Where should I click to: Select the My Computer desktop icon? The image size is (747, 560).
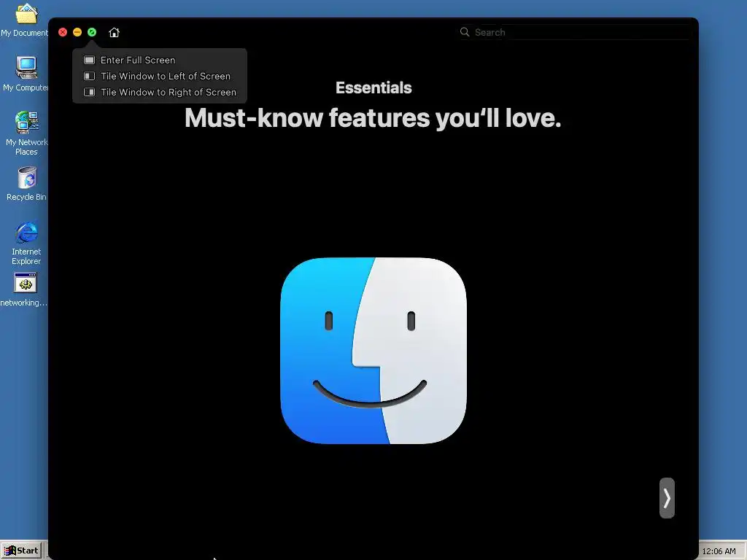[x=26, y=74]
